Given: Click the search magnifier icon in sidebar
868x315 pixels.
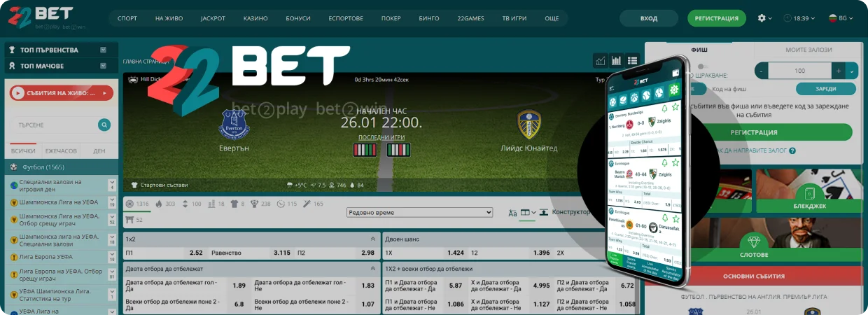Looking at the screenshot, I should point(104,125).
